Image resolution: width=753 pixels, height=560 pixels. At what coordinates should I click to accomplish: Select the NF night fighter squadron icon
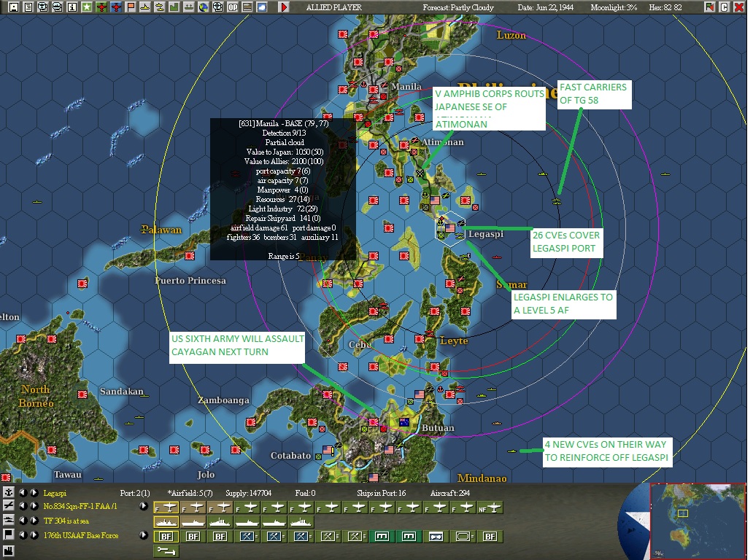[x=490, y=507]
